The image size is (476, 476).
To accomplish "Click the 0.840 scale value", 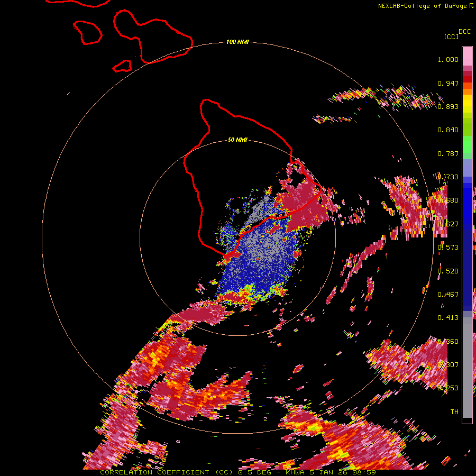I will [x=448, y=130].
